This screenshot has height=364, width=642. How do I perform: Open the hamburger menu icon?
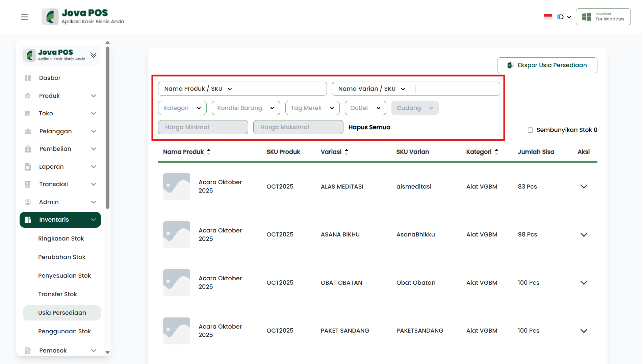25,17
